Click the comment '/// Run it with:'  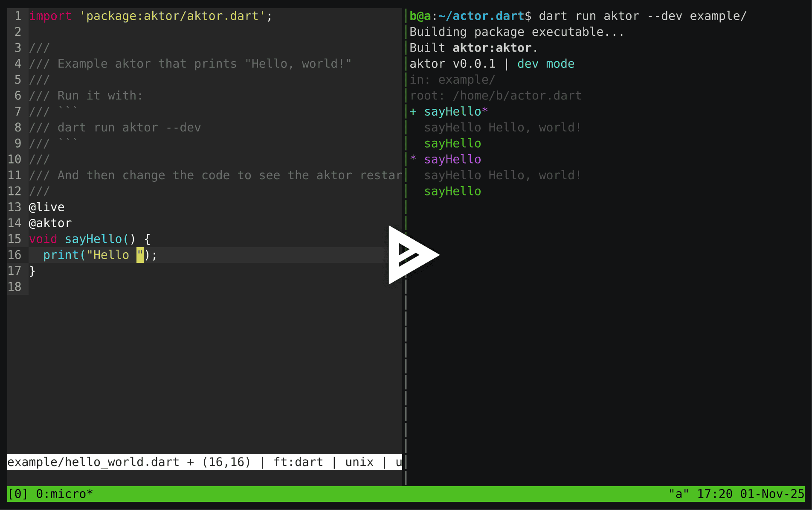86,96
